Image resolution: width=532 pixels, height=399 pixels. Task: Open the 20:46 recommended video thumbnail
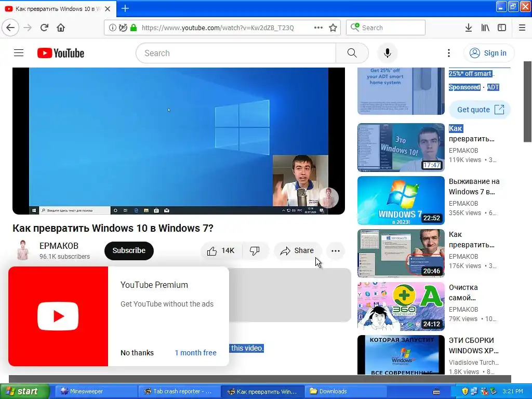401,253
